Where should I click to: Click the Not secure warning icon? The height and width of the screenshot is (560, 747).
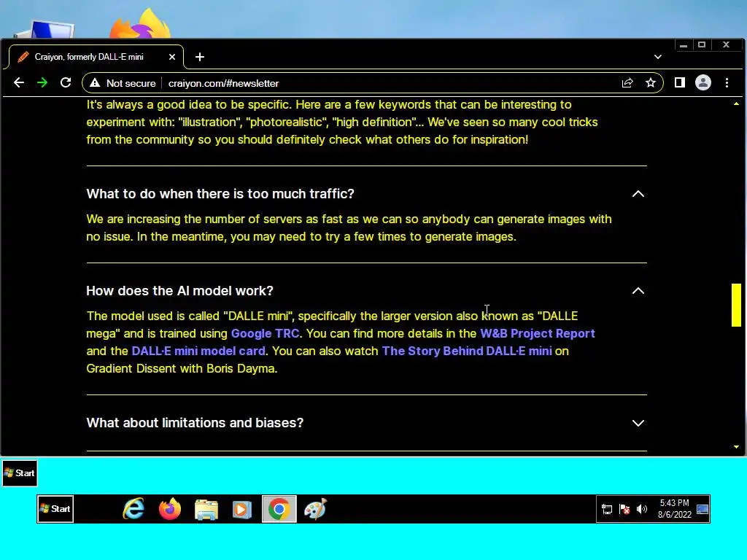coord(95,83)
